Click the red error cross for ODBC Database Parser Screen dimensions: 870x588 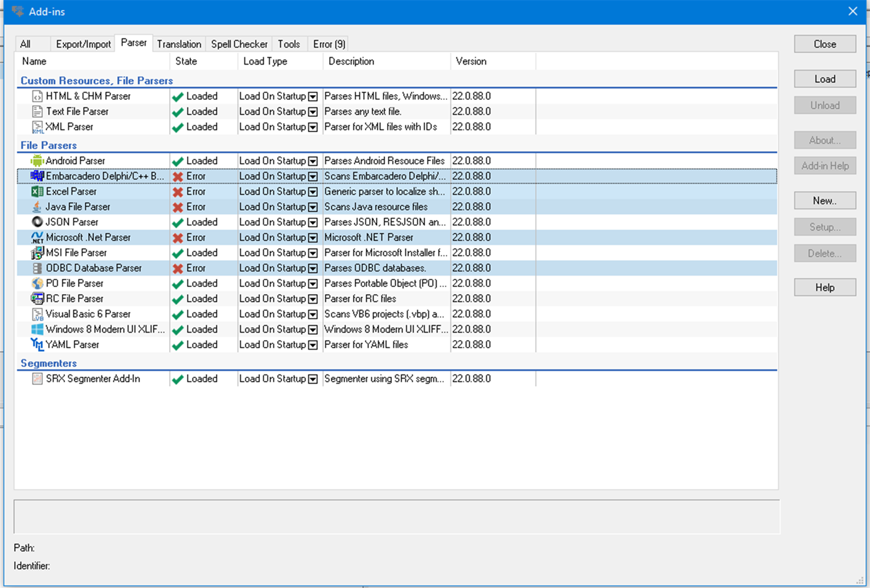point(178,269)
